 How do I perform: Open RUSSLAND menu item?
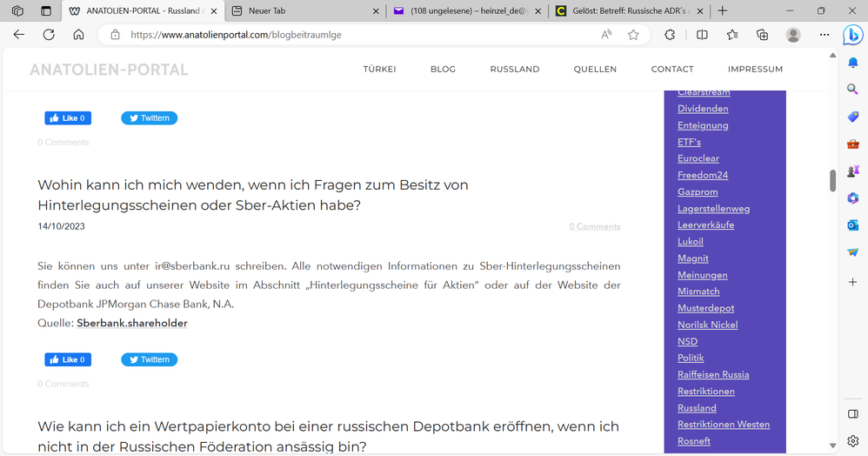515,70
